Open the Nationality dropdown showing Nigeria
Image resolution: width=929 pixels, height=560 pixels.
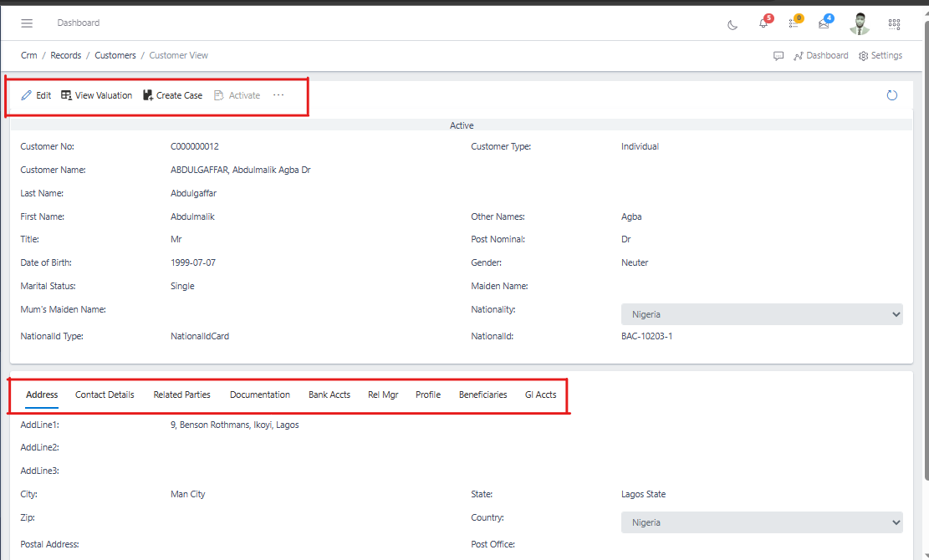[761, 313]
